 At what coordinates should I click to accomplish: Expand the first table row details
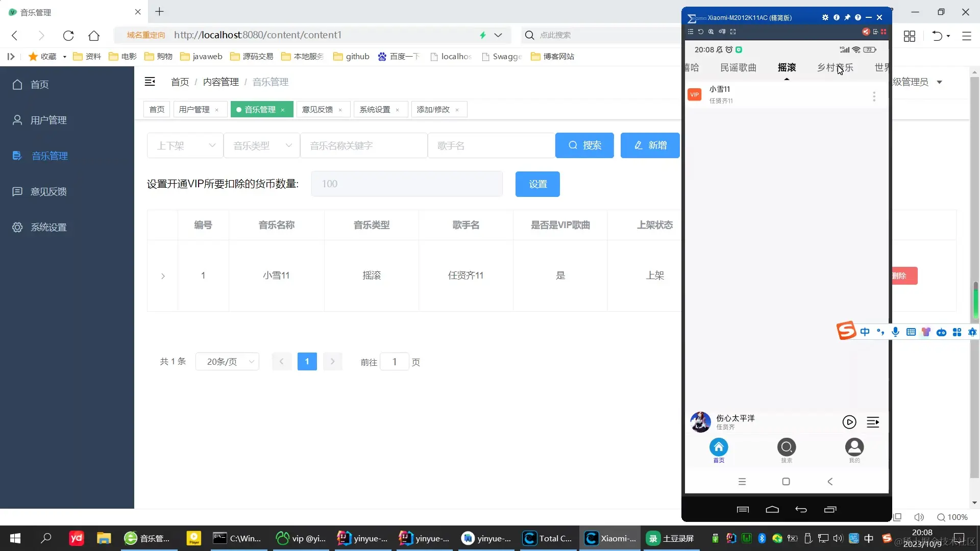pos(163,276)
